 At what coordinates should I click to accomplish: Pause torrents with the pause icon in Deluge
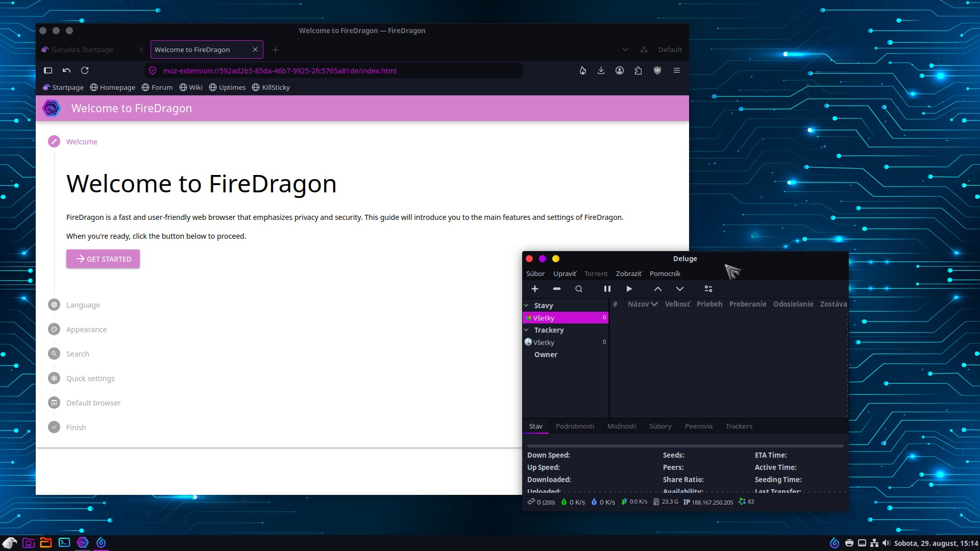tap(607, 289)
